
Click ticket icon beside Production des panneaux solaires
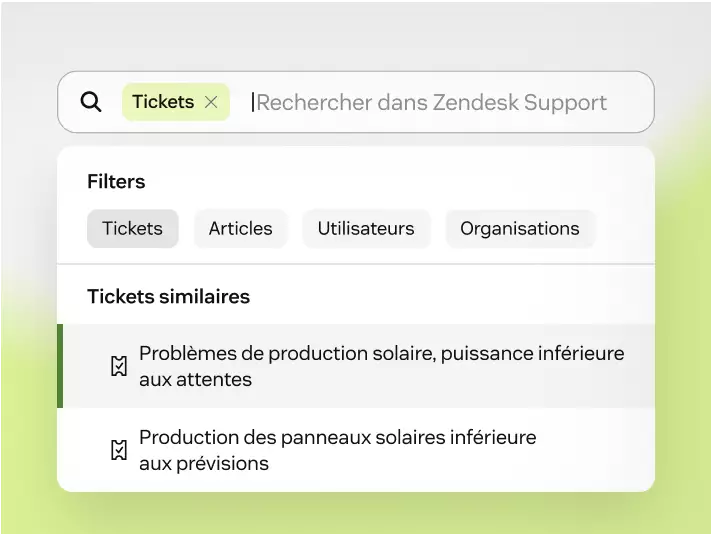(119, 450)
